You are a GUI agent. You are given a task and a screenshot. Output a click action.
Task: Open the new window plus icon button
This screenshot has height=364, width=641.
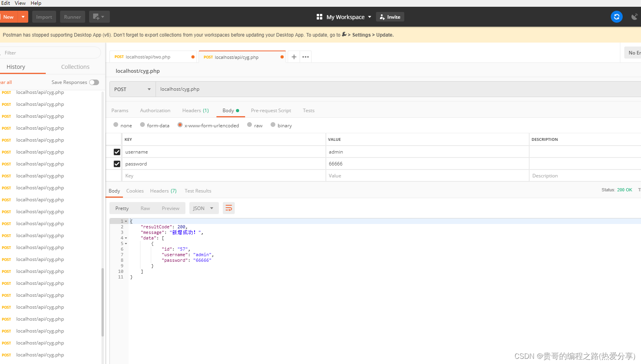coord(99,17)
